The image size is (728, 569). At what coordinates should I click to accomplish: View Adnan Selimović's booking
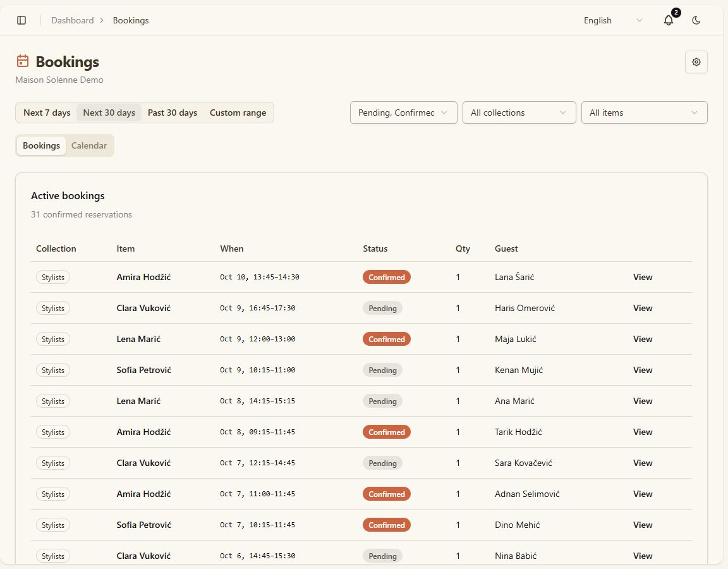[x=643, y=494]
